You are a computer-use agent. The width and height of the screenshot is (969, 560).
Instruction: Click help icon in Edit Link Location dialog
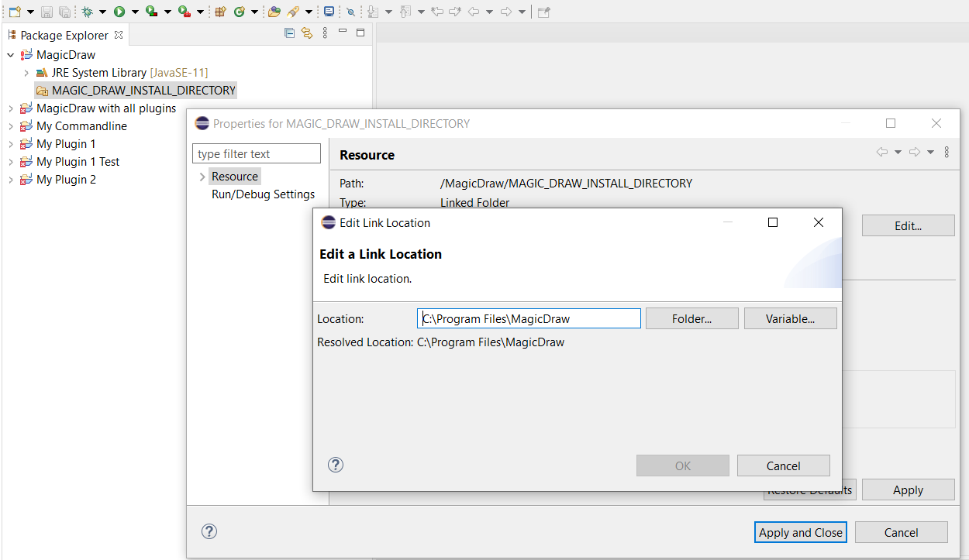point(335,465)
